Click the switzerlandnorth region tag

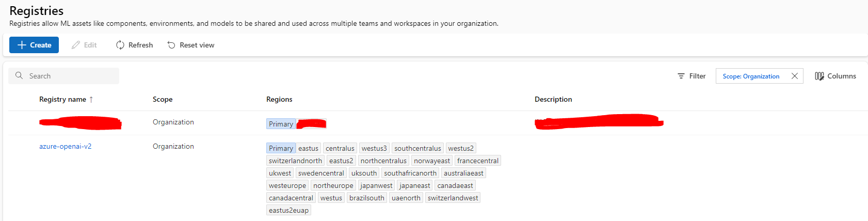295,161
